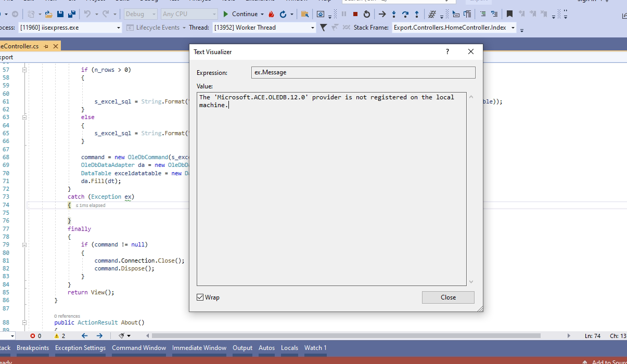Click the Continue debugging button

click(240, 14)
